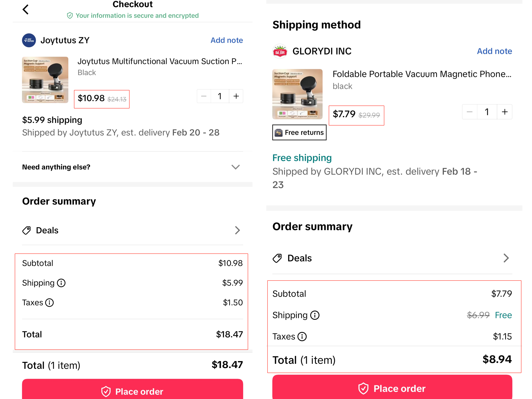Click the GLORYDI INC store logo
This screenshot has height=399, width=532.
280,51
